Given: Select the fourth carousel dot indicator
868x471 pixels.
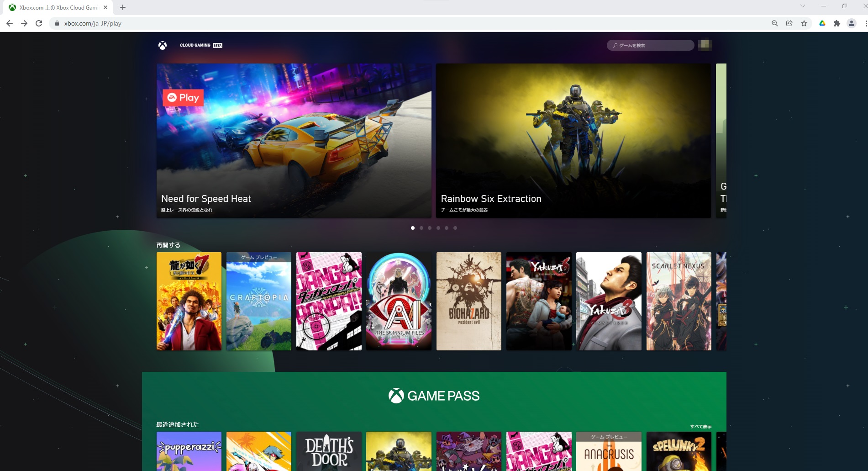Looking at the screenshot, I should (438, 228).
